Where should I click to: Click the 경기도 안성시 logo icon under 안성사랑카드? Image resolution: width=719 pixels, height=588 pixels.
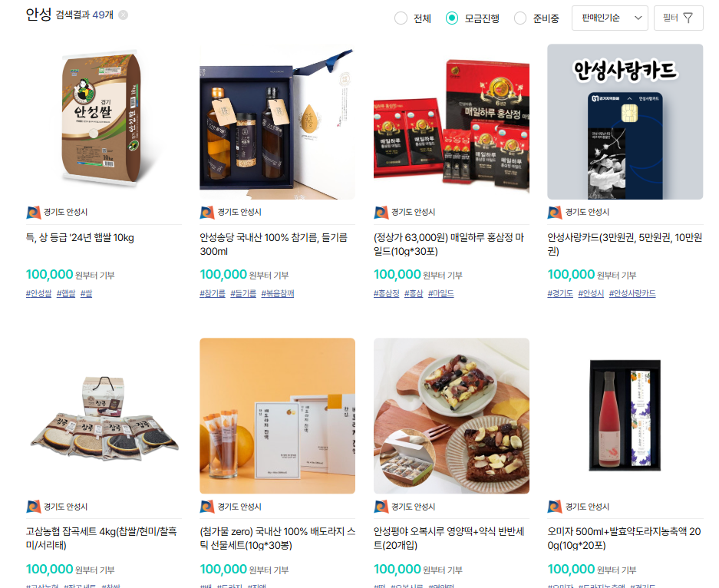point(555,213)
